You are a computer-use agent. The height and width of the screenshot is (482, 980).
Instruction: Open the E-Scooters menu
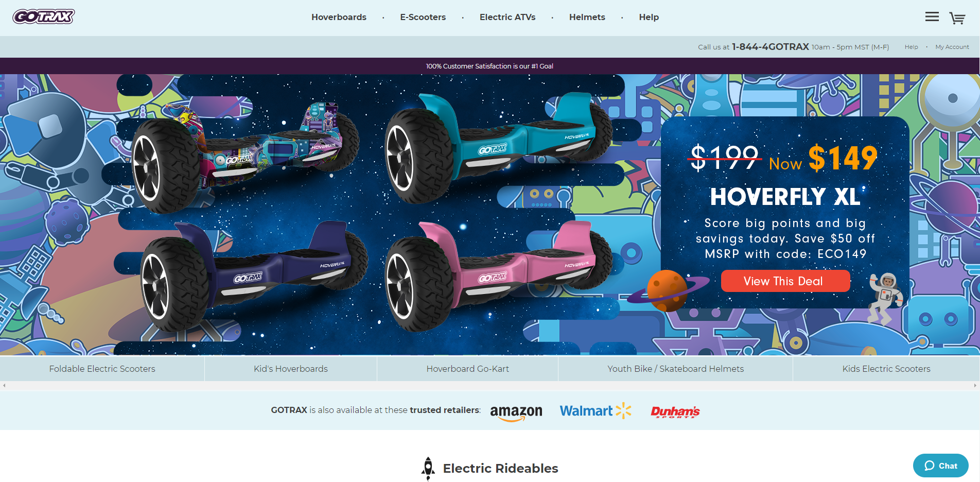point(423,17)
